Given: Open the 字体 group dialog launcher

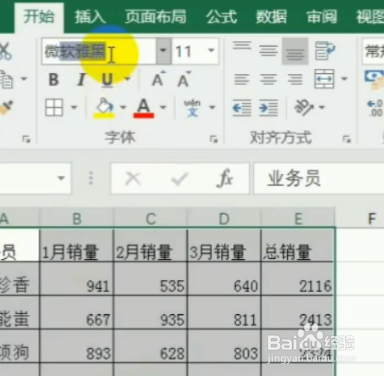Looking at the screenshot, I should click(214, 139).
